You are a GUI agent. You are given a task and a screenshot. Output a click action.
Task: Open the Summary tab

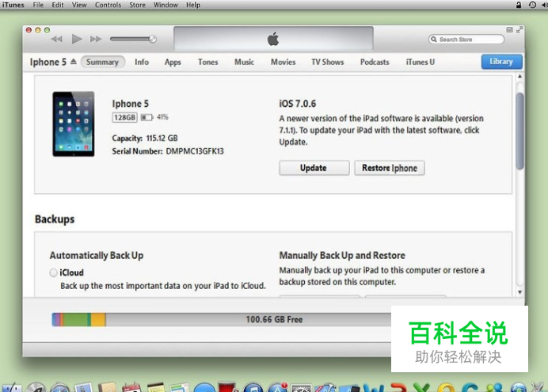[x=102, y=62]
